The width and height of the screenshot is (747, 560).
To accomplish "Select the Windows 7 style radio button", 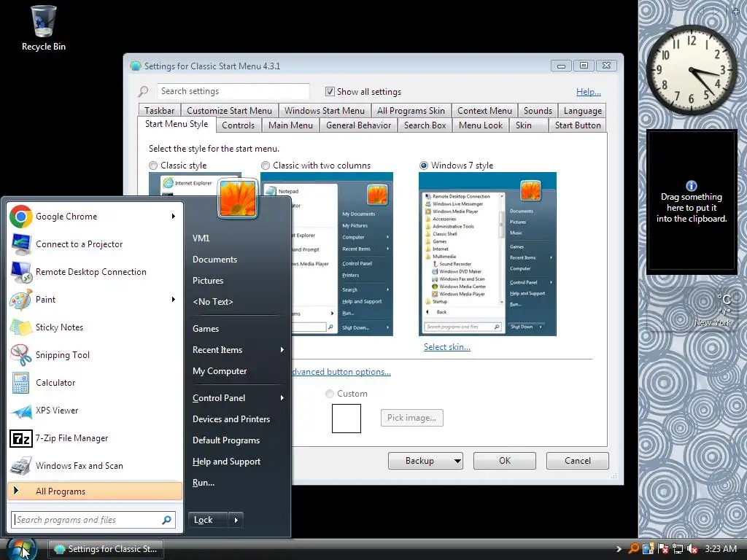I will 424,166.
